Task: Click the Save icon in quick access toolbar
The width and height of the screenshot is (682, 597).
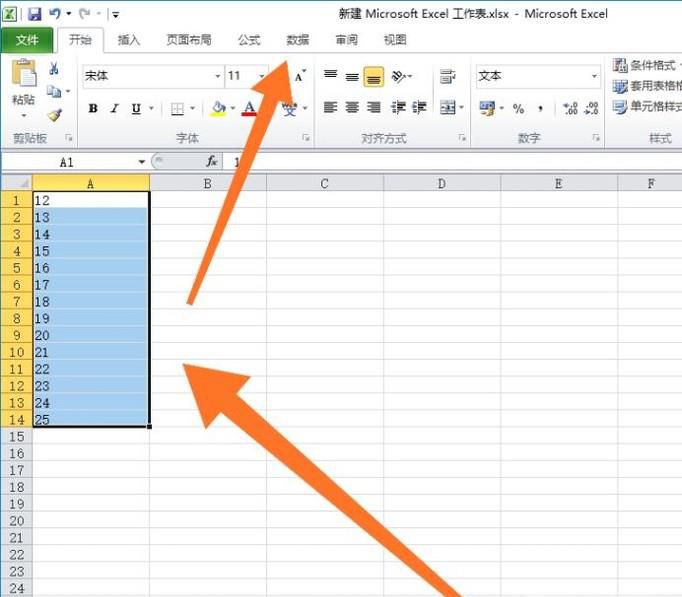Action: pos(34,14)
